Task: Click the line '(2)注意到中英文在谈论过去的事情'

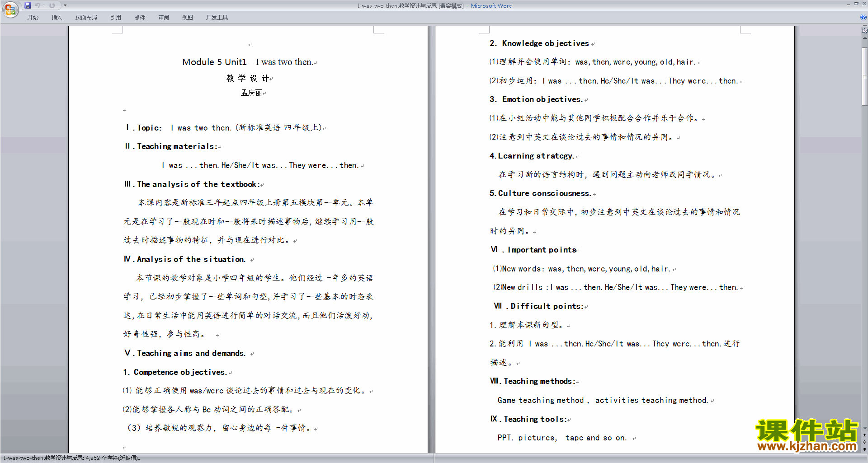Action: click(x=582, y=137)
